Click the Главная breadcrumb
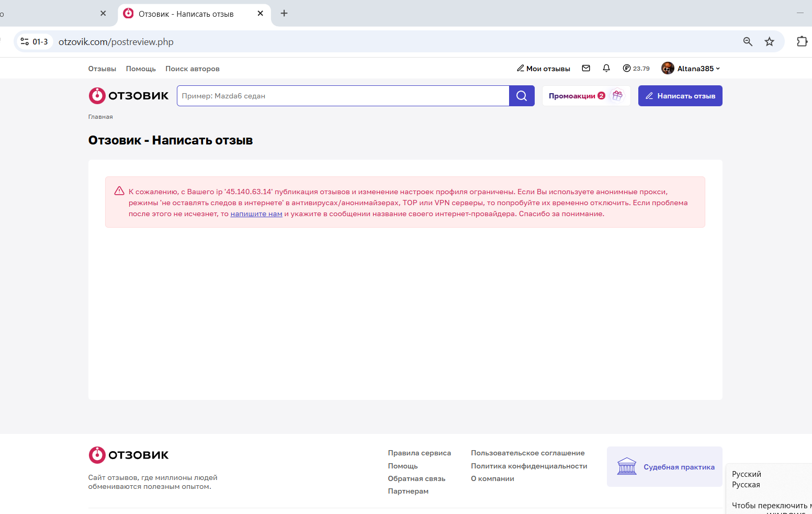The width and height of the screenshot is (812, 514). tap(100, 117)
